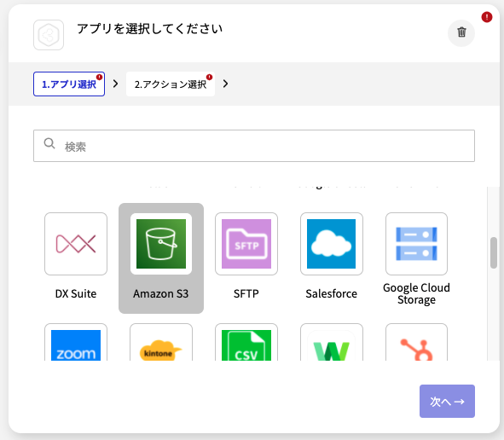Click the red error badge at top right
504x440 pixels.
pos(487,17)
